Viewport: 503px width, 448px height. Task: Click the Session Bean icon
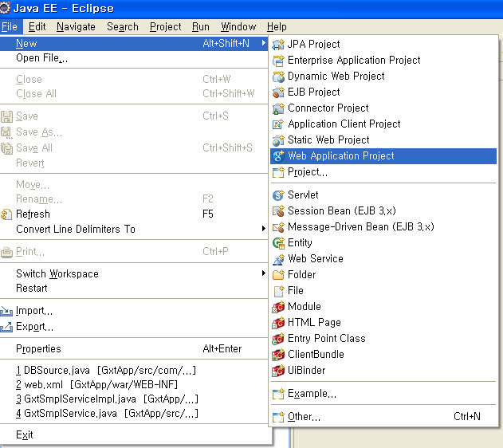[278, 211]
